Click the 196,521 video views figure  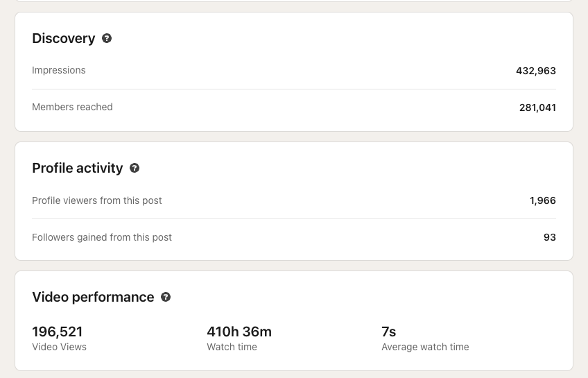pos(58,332)
